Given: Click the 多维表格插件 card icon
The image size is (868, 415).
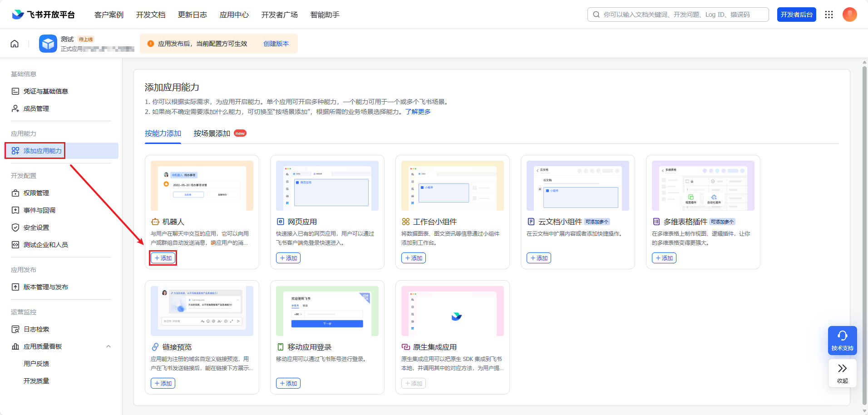Looking at the screenshot, I should tap(656, 222).
